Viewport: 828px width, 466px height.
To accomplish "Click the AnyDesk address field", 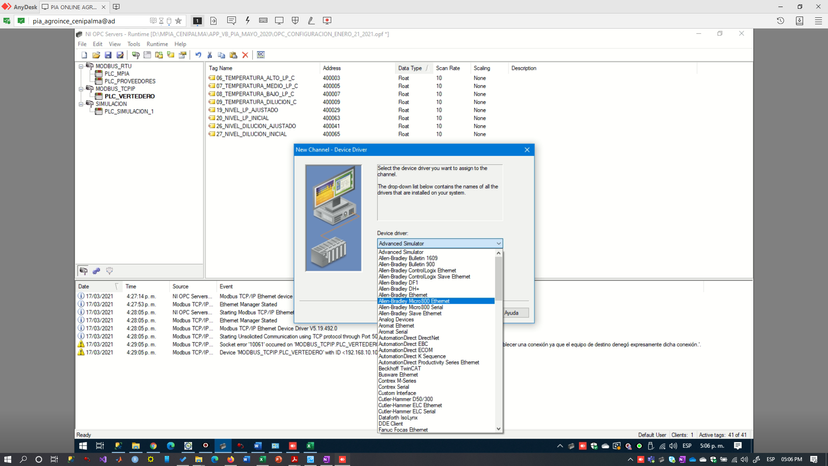I will 89,21.
